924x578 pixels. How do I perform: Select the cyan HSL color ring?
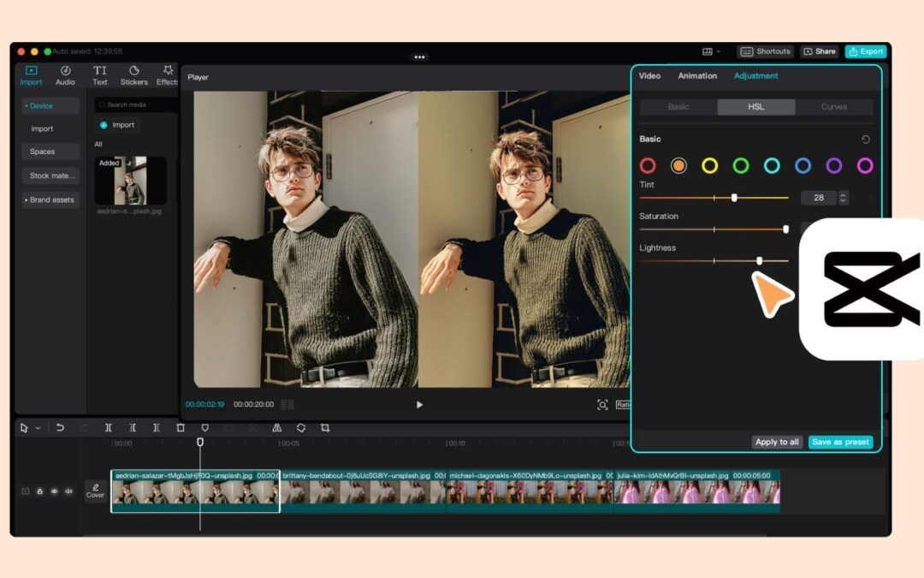tap(772, 166)
